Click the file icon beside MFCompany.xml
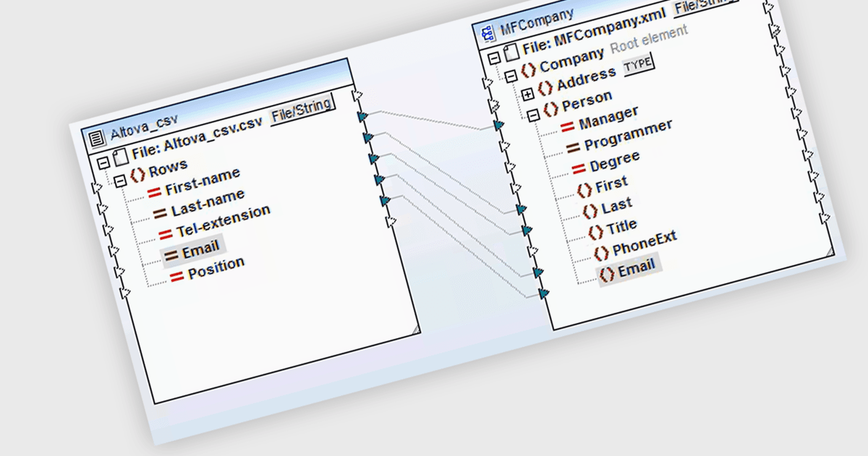Viewport: 868px width, 456px height. click(511, 52)
